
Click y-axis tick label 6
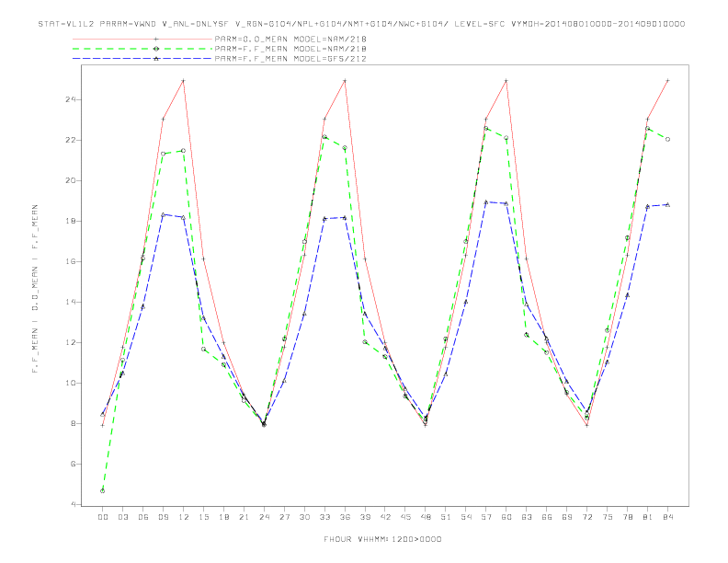tap(74, 464)
